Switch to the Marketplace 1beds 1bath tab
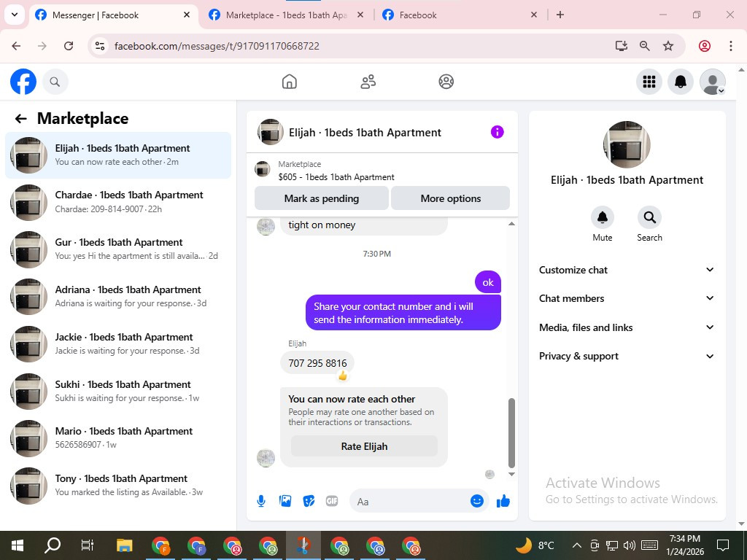 coord(286,15)
